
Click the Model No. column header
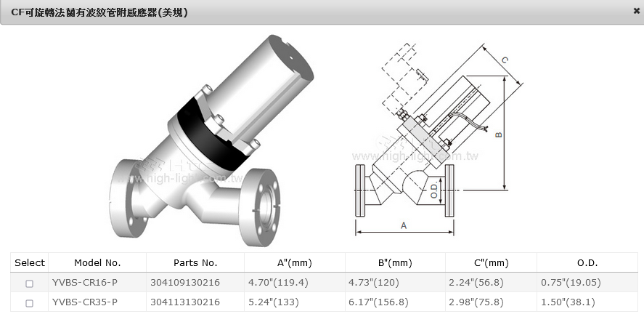(x=97, y=262)
